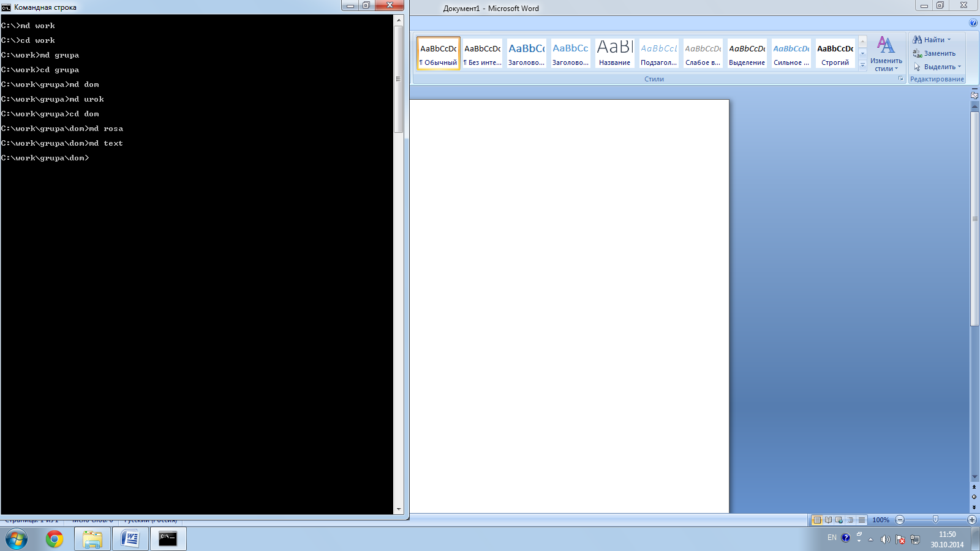Click Command Prompt scrollbar down arrow
The image size is (980, 551).
(399, 509)
